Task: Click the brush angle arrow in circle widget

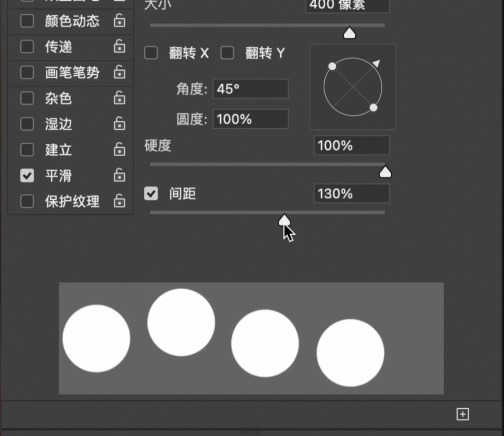Action: (376, 63)
